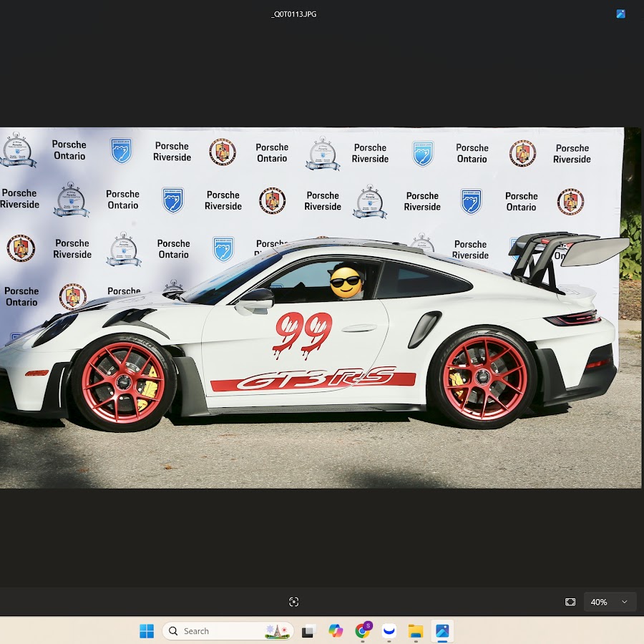Open Google Chrome from the taskbar
The width and height of the screenshot is (644, 644).
pyautogui.click(x=363, y=630)
